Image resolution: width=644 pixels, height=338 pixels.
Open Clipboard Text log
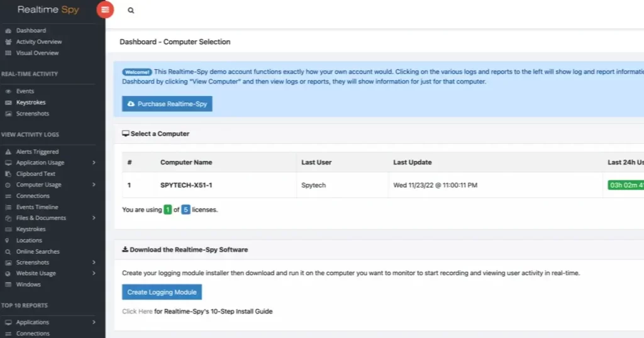coord(36,174)
